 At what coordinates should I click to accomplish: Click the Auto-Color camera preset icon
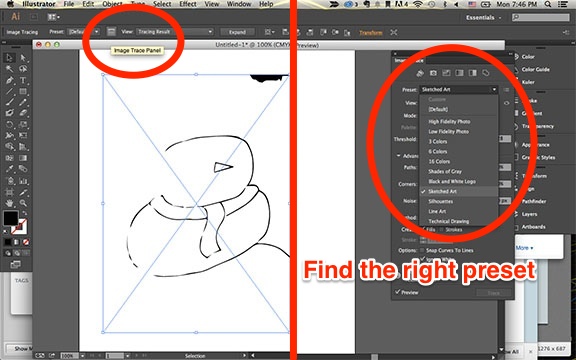(433, 73)
